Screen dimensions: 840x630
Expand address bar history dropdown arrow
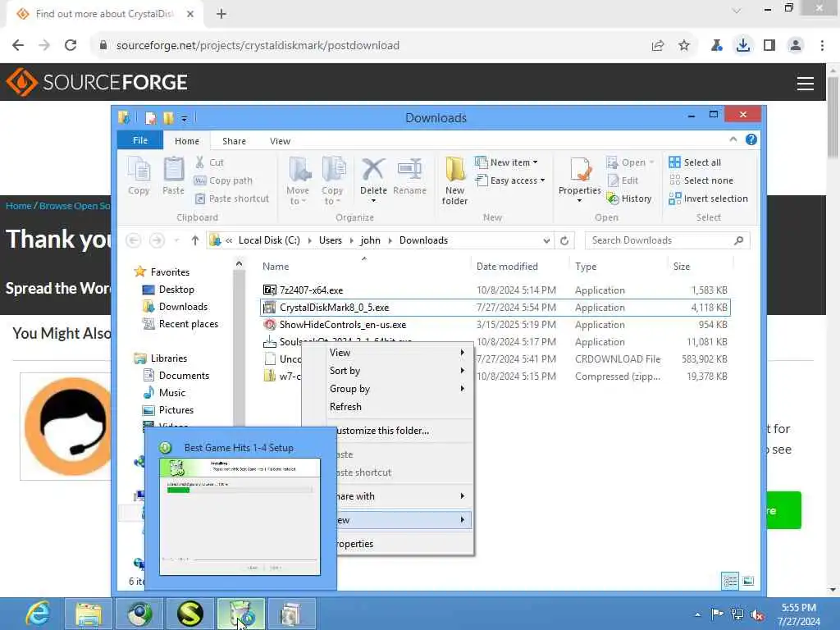546,241
